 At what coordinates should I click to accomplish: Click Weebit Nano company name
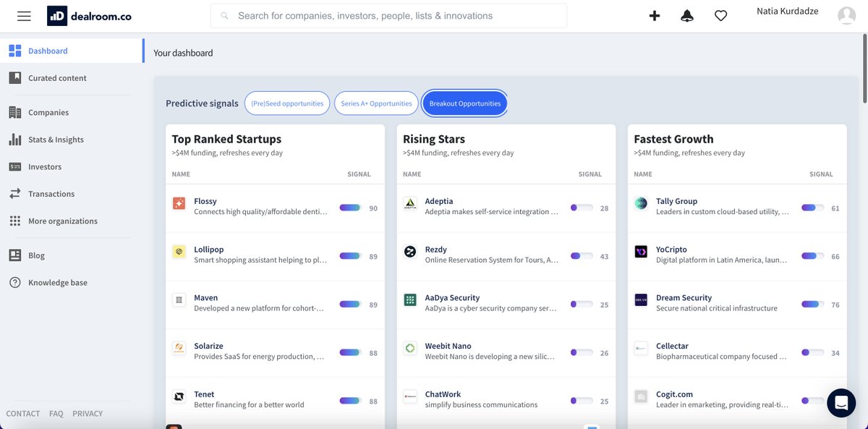tap(448, 346)
